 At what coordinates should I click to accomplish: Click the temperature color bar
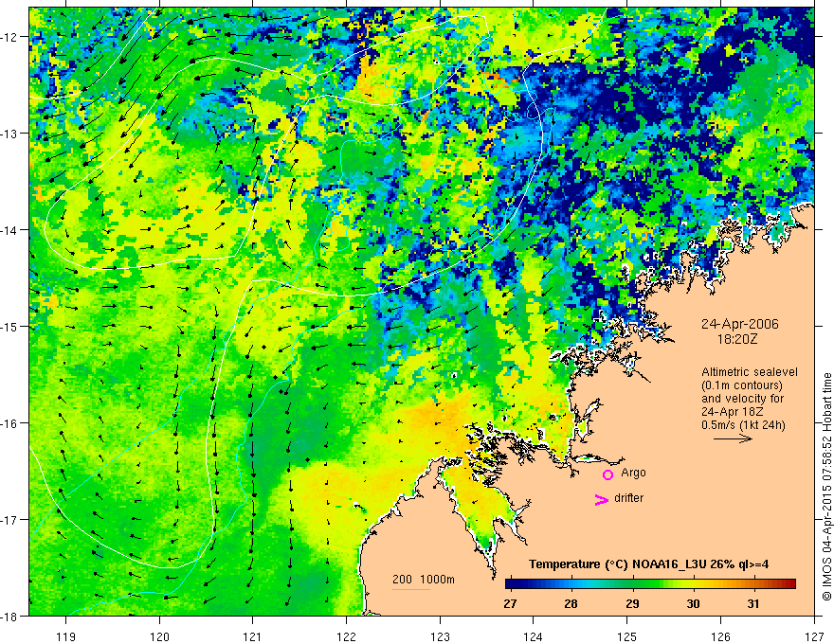650,583
